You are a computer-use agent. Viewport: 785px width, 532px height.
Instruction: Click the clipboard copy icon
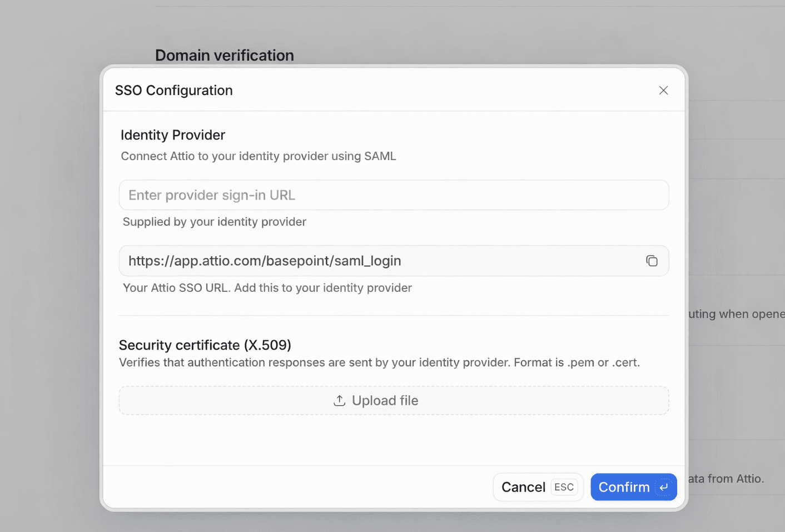click(652, 260)
